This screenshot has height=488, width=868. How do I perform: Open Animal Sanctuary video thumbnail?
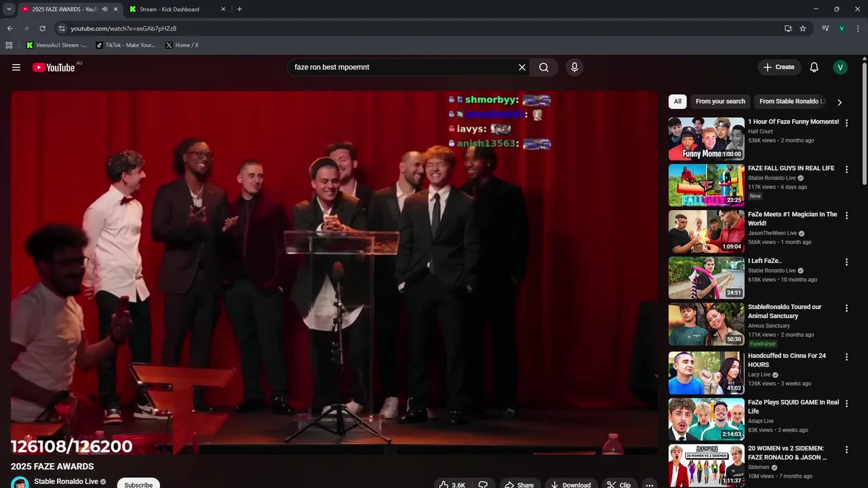pos(706,324)
